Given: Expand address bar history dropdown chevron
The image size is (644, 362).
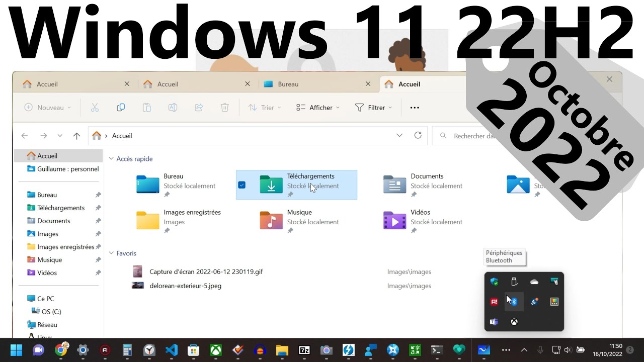Looking at the screenshot, I should [x=399, y=135].
